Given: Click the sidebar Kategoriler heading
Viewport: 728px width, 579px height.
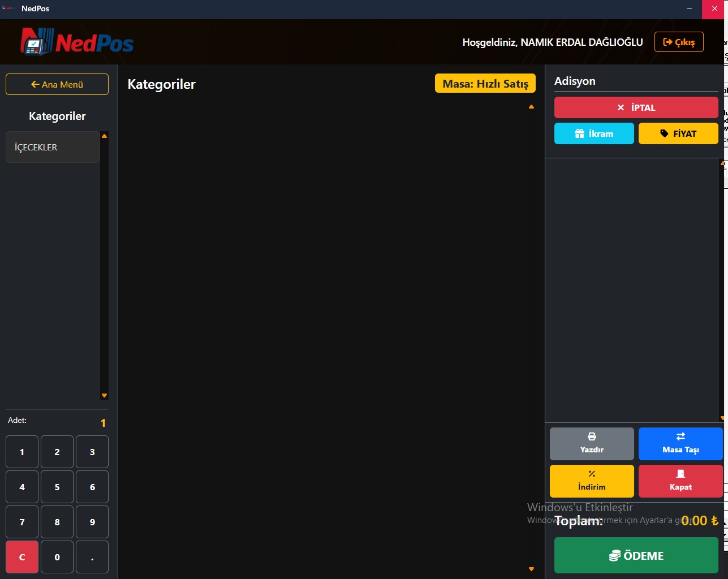Looking at the screenshot, I should click(57, 116).
